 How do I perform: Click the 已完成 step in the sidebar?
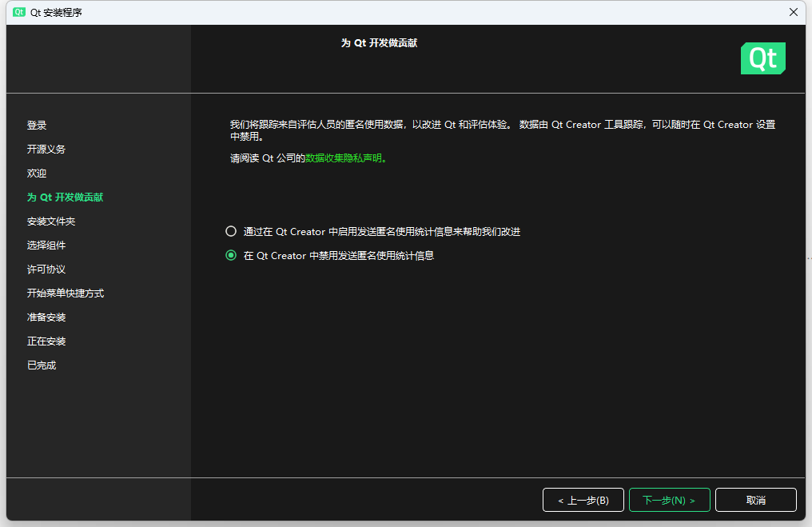(42, 365)
